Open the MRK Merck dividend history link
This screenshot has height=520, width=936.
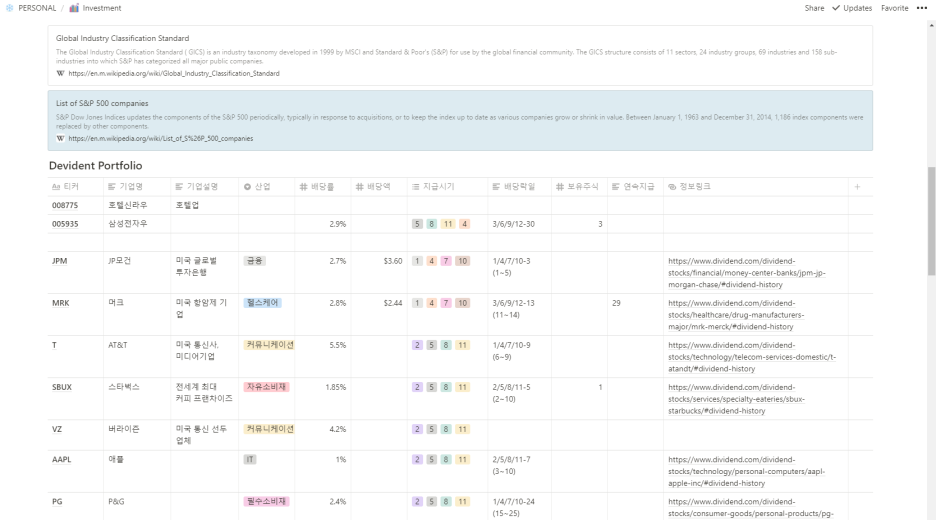pos(736,315)
